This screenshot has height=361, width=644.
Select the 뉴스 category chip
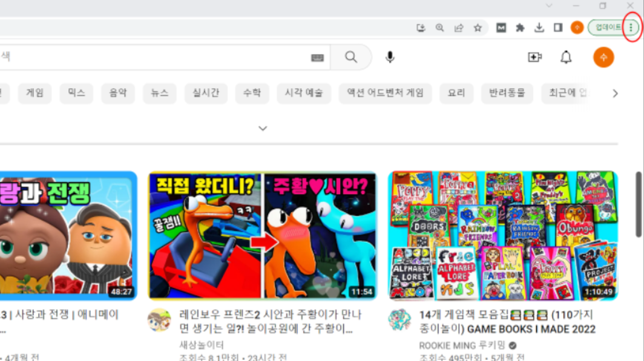[x=160, y=93]
